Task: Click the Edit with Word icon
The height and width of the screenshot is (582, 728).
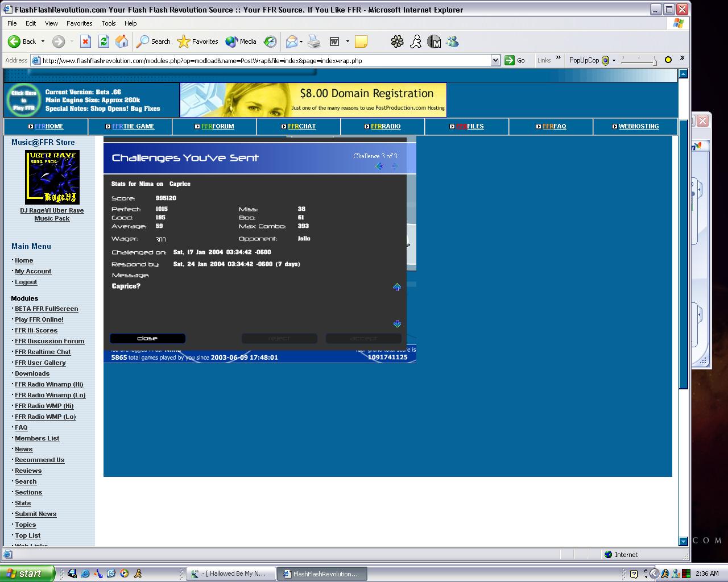Action: [x=334, y=41]
